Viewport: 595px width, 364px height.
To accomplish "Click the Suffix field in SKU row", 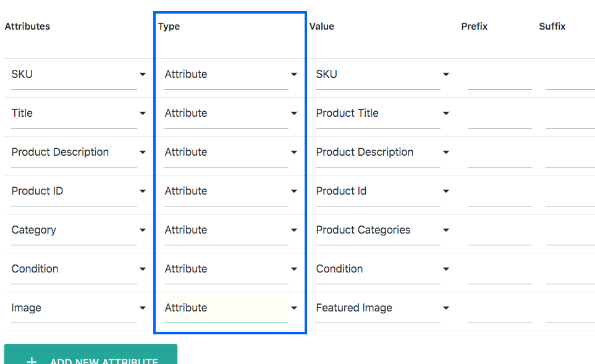I will tap(570, 75).
